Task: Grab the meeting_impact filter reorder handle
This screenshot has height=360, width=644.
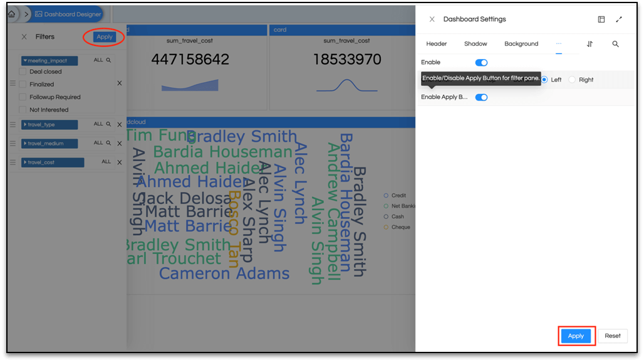Action: tap(13, 83)
